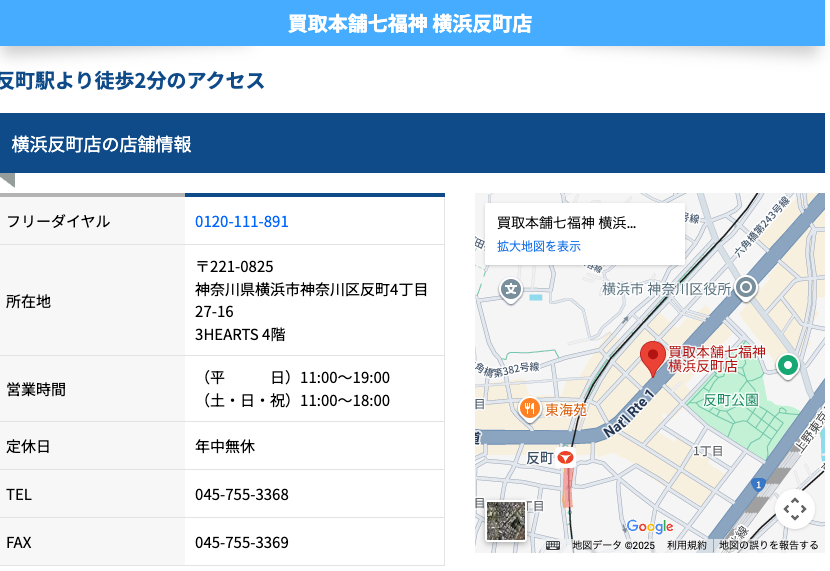Click weekday hours 11:00〜19:00

tap(345, 377)
